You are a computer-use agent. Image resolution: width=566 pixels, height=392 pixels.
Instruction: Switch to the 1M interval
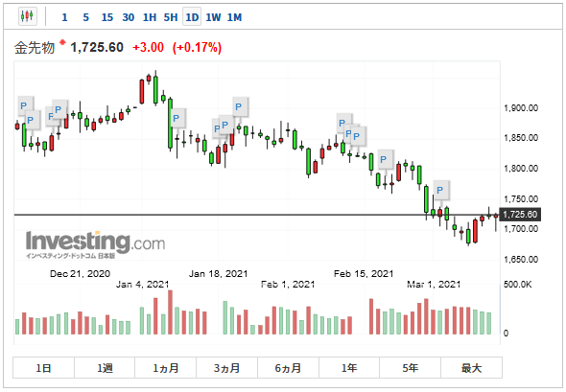point(234,17)
